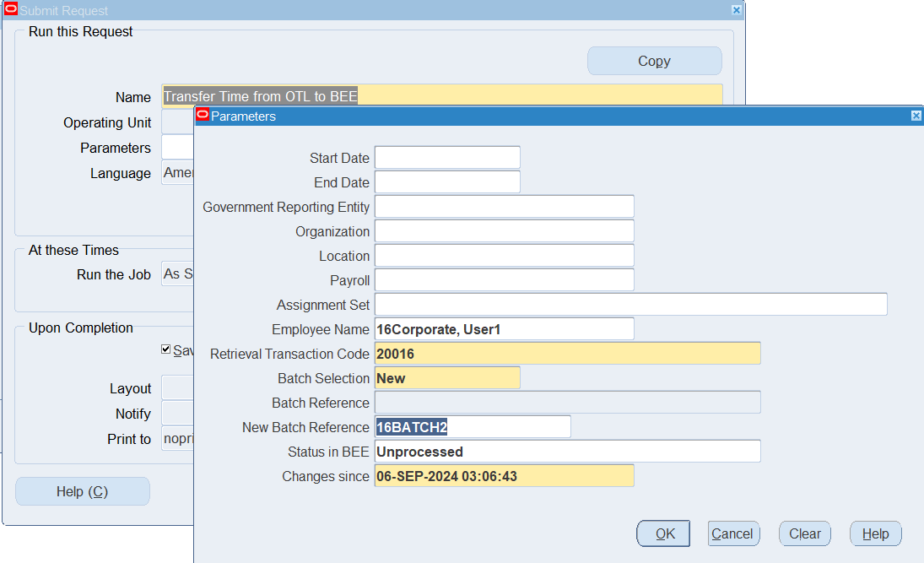Toggle the Save output checkbox under Upon Completion
This screenshot has width=924, height=563.
pyautogui.click(x=166, y=349)
